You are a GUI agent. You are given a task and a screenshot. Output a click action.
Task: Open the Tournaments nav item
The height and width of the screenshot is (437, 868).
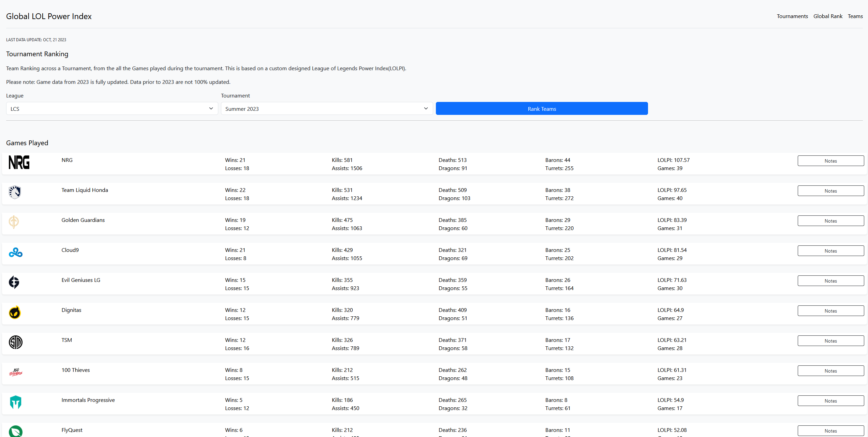[x=792, y=16]
